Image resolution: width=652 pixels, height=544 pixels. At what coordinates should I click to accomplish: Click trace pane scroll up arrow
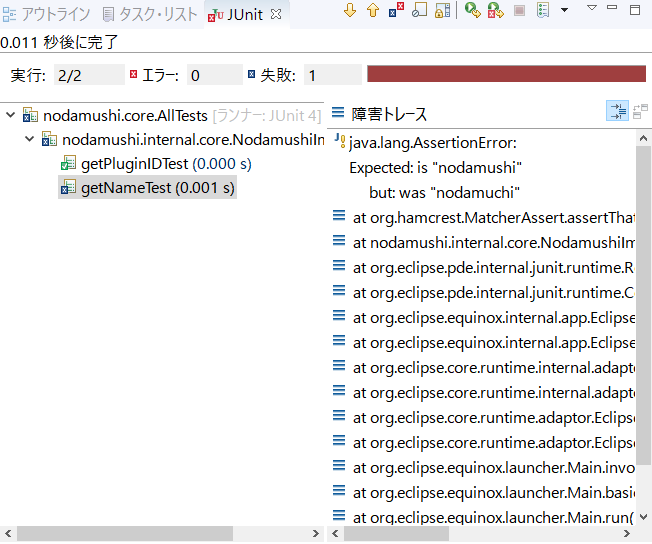pyautogui.click(x=643, y=138)
